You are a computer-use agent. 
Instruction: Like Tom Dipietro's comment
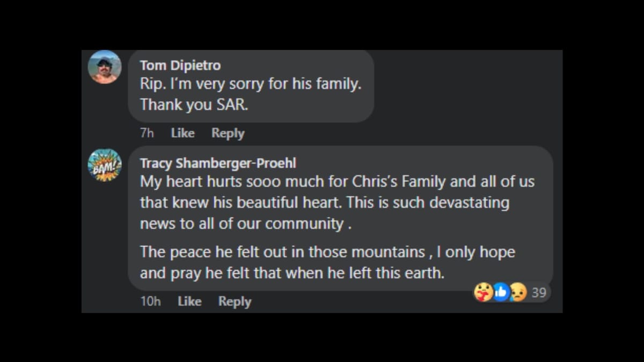coord(182,133)
